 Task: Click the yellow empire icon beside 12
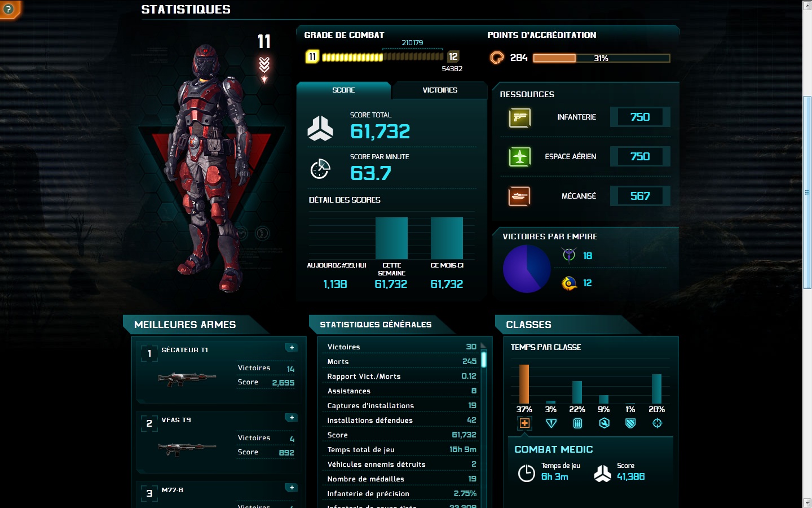570,283
